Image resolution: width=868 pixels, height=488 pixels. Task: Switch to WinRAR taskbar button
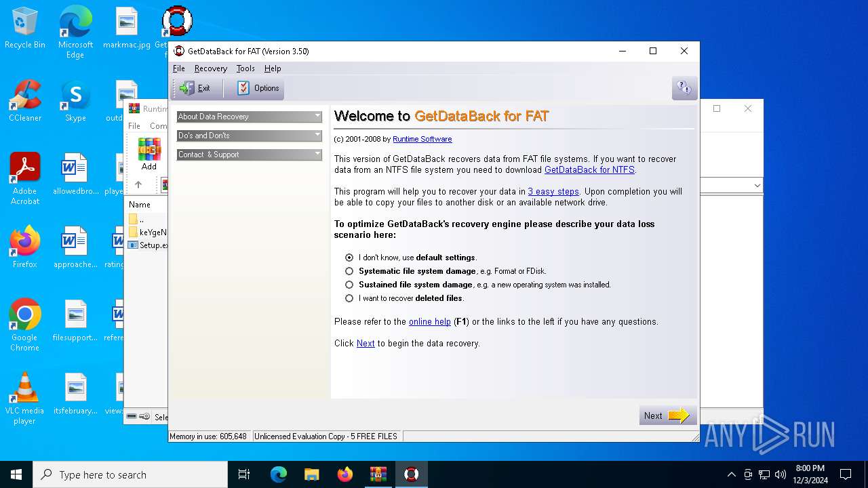point(378,474)
